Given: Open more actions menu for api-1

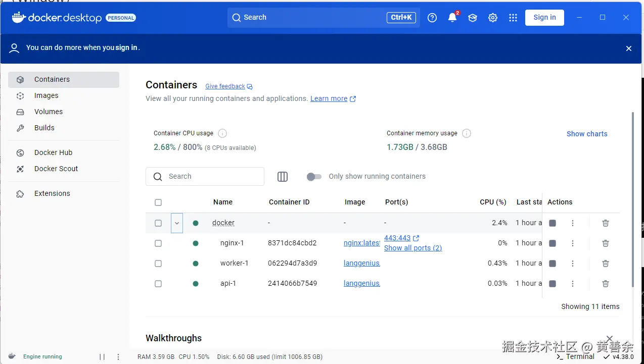Looking at the screenshot, I should [573, 284].
